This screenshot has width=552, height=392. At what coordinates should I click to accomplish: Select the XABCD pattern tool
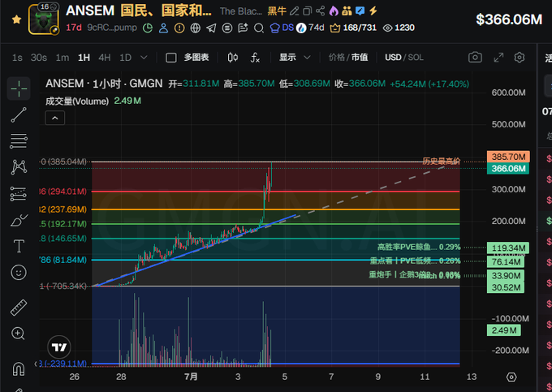(19, 167)
